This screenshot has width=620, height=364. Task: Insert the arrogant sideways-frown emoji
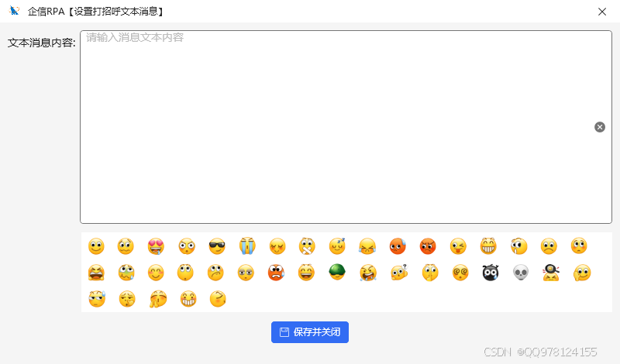pos(215,273)
